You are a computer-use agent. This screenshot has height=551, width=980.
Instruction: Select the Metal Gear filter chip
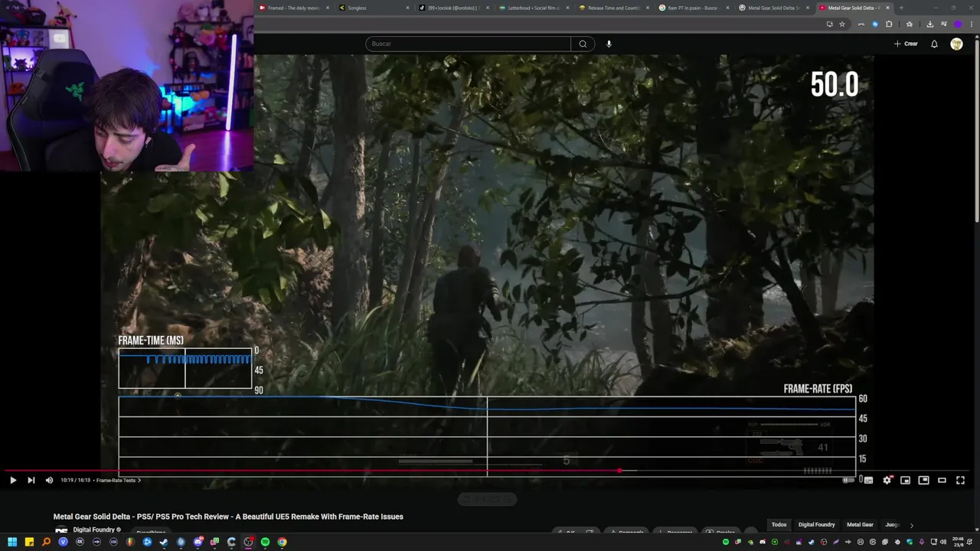coord(860,525)
